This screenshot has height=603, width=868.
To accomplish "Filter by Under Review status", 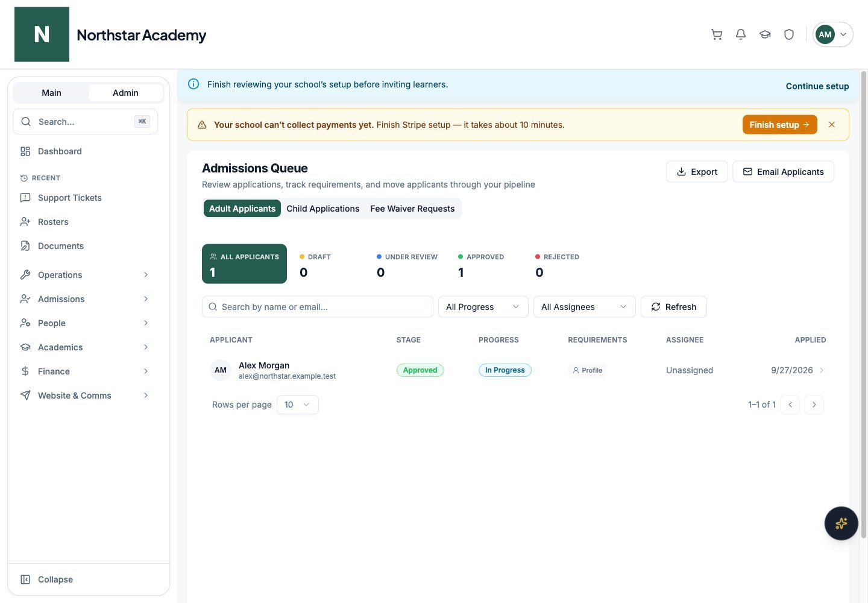I will point(407,264).
